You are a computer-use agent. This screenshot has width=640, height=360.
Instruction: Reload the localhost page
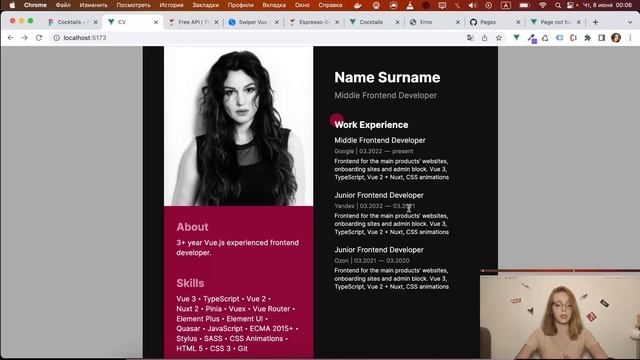tap(39, 38)
